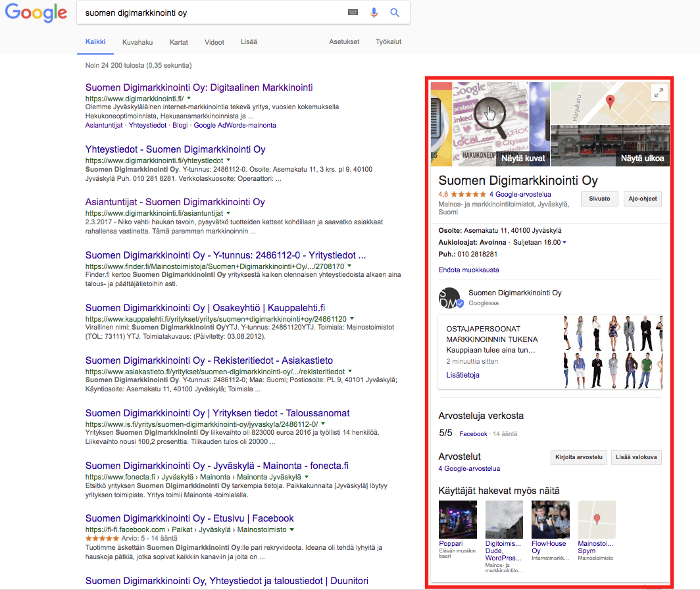Open the 'Asiantuntijat - Suomen Digimarkkinointi Oy' result
This screenshot has width=700, height=590.
(x=175, y=202)
